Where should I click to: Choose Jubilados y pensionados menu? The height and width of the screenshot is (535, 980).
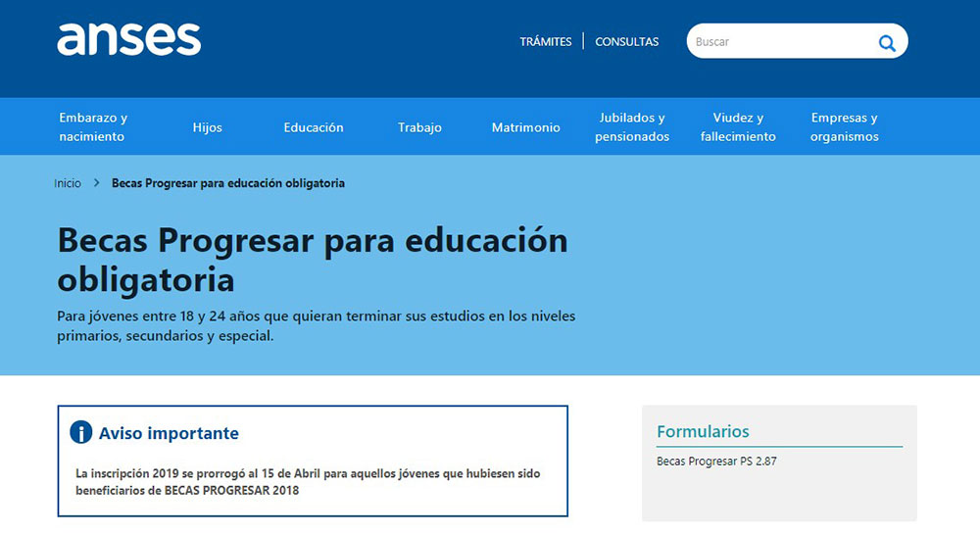coord(632,127)
